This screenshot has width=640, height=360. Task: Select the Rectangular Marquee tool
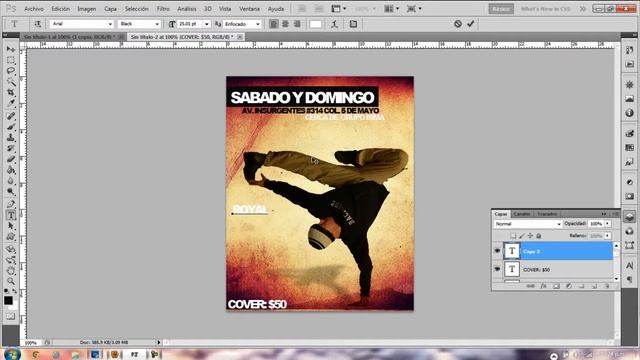[x=11, y=60]
